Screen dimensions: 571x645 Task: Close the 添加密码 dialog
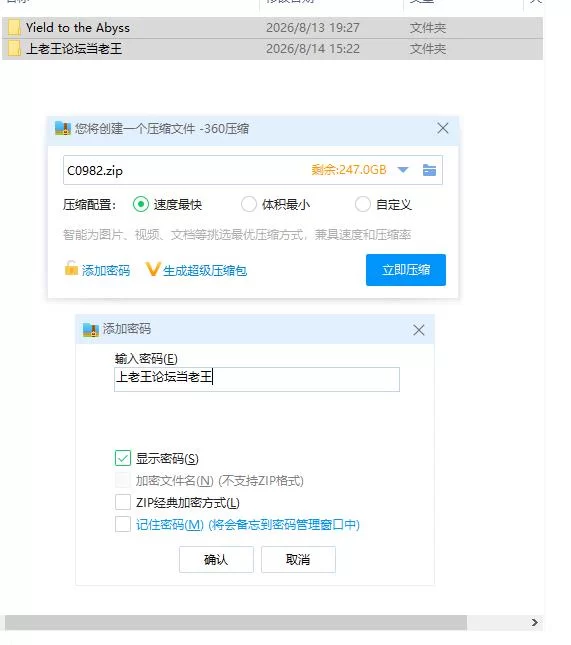click(419, 330)
